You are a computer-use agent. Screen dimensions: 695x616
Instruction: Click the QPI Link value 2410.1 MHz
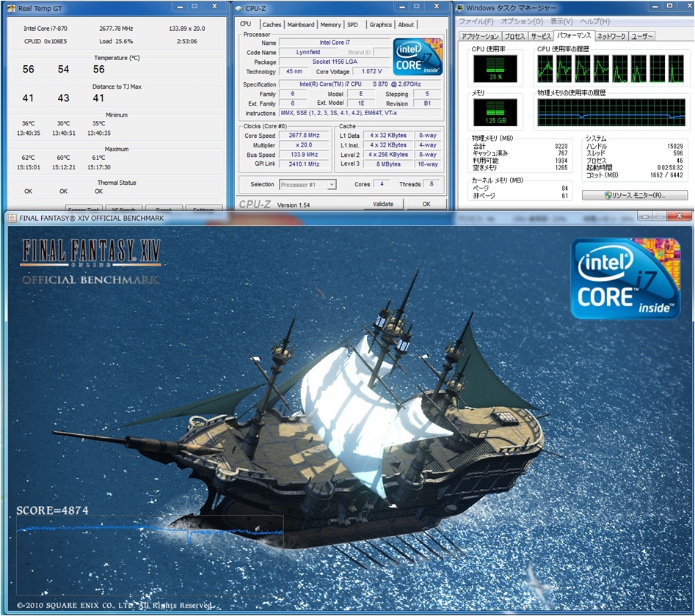pos(304,164)
